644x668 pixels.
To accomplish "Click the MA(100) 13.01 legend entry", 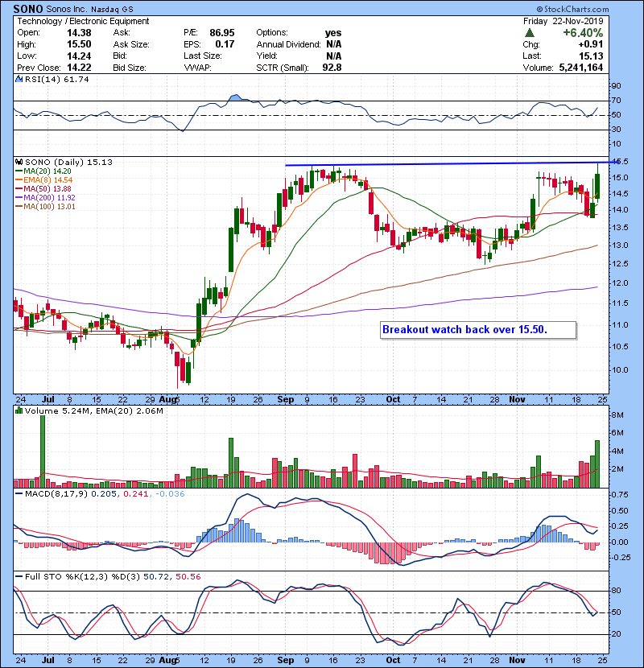I will click(45, 207).
